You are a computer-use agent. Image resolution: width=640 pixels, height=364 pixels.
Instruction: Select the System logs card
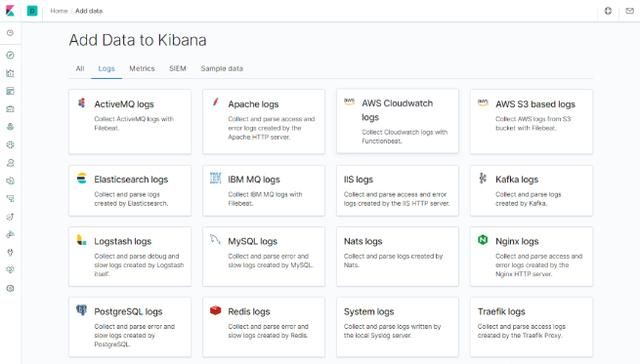pyautogui.click(x=397, y=327)
